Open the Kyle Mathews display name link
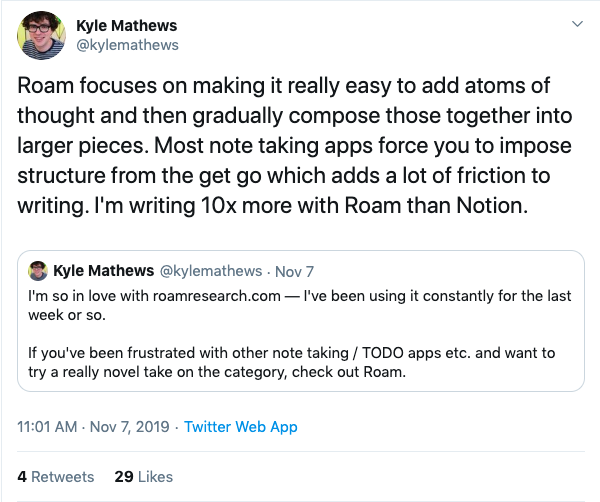 point(127,26)
